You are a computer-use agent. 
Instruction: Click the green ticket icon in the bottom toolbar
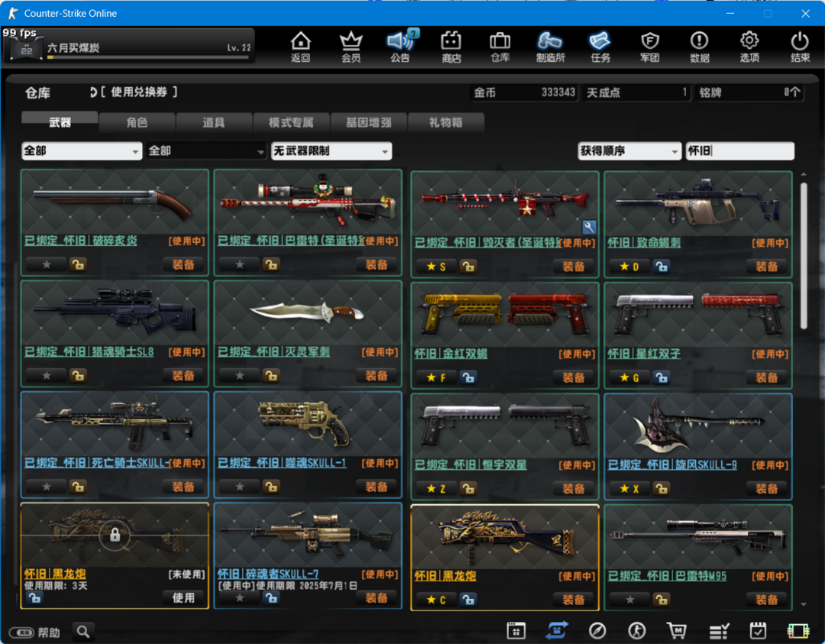(x=797, y=630)
